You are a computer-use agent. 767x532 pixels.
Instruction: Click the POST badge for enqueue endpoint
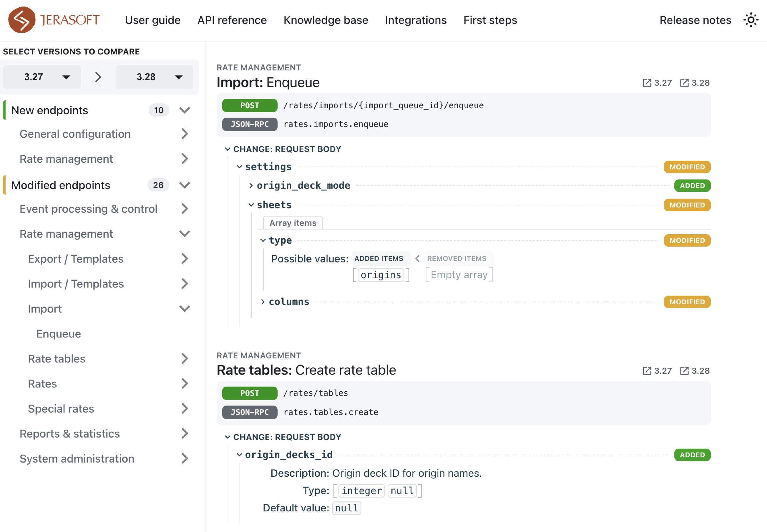point(250,105)
